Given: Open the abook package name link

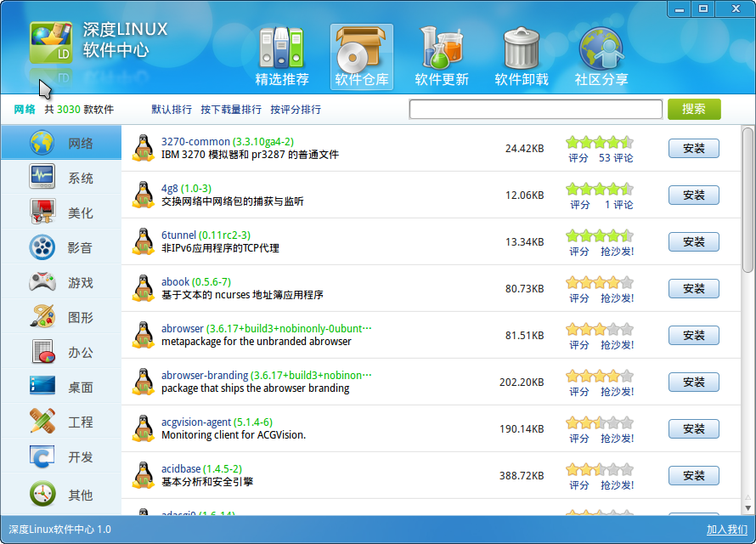Looking at the screenshot, I should tap(175, 282).
